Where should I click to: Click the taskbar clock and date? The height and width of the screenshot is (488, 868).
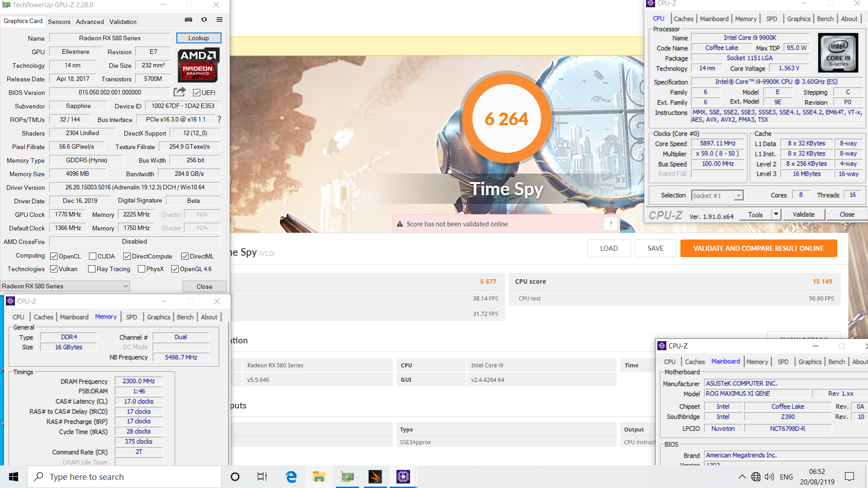[x=817, y=477]
